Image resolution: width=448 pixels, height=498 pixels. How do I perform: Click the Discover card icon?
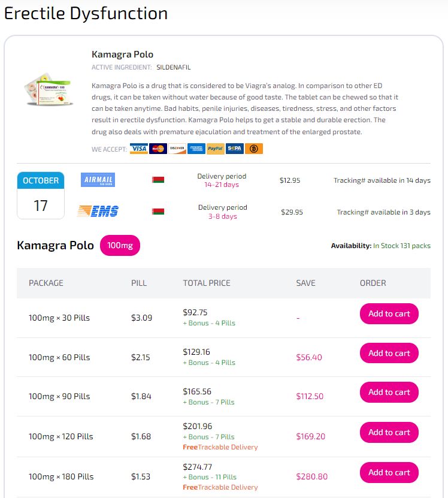click(x=177, y=149)
